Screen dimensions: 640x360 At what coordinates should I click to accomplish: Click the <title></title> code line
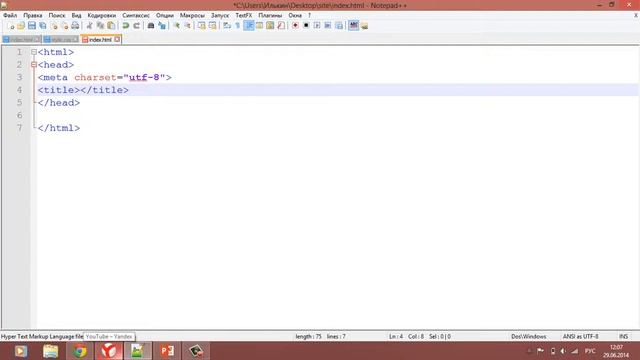(83, 90)
